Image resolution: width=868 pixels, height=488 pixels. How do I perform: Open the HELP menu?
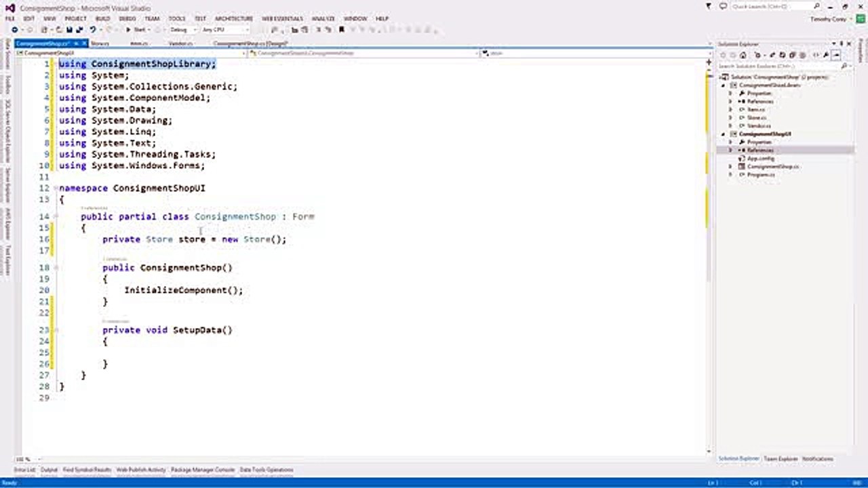382,18
